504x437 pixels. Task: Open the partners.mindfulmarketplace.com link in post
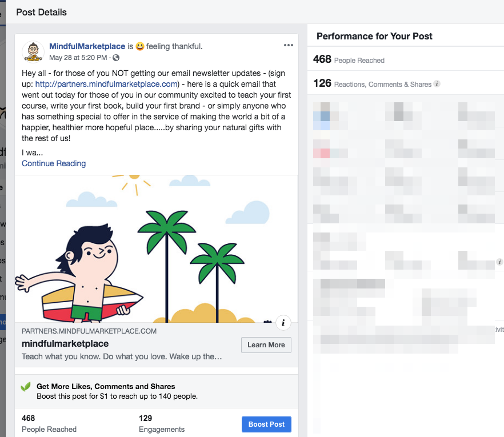(x=106, y=84)
